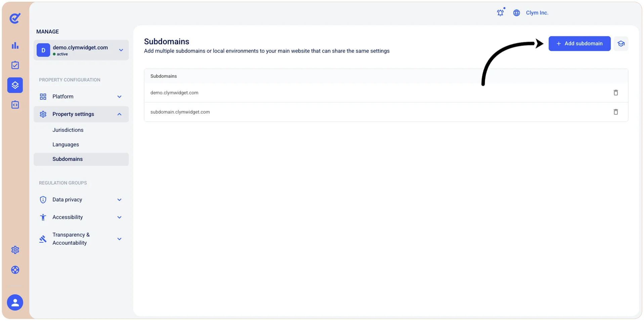Screen dimensions: 644x321
Task: Open the user profile avatar icon
Action: point(15,303)
